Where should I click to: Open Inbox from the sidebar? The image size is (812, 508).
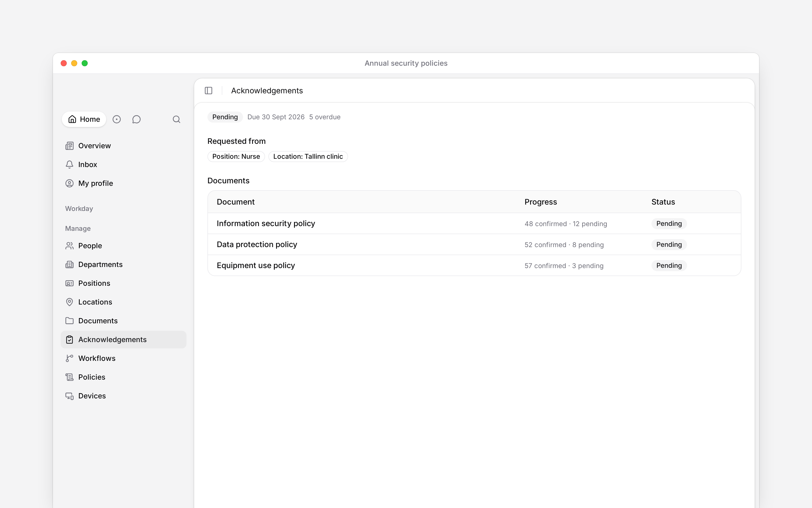coord(124,165)
